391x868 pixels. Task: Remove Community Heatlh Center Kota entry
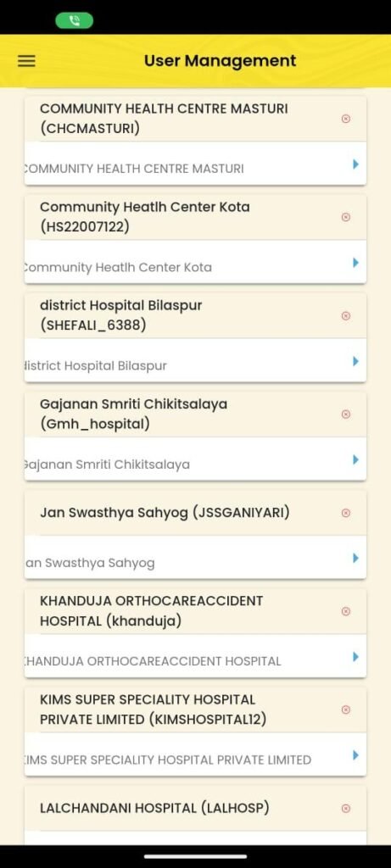pos(345,217)
